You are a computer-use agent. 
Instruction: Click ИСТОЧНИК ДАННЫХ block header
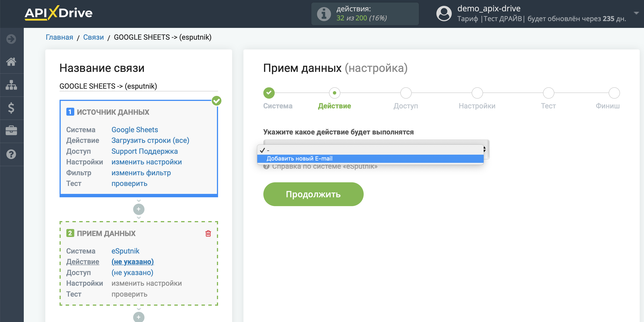(x=113, y=112)
